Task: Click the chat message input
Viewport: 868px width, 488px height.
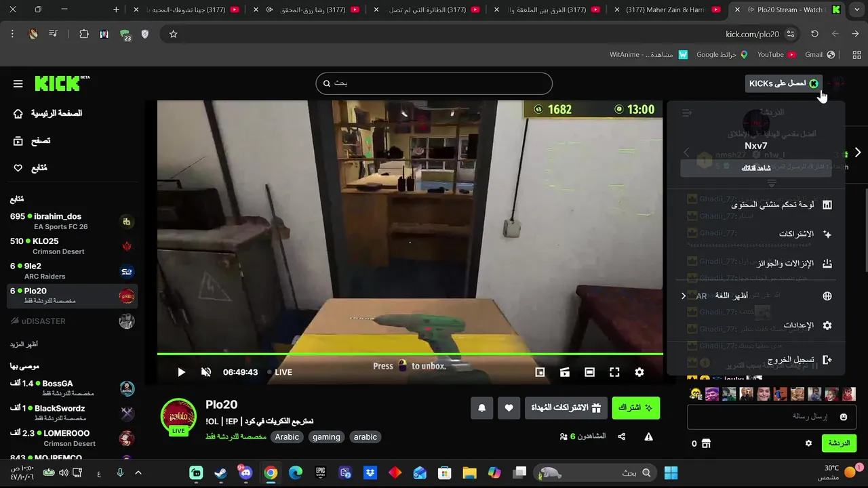Action: click(772, 417)
